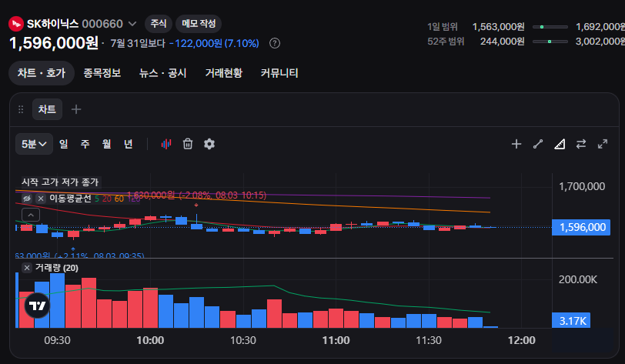Click the question mark help icon
This screenshot has height=364, width=625.
[275, 43]
